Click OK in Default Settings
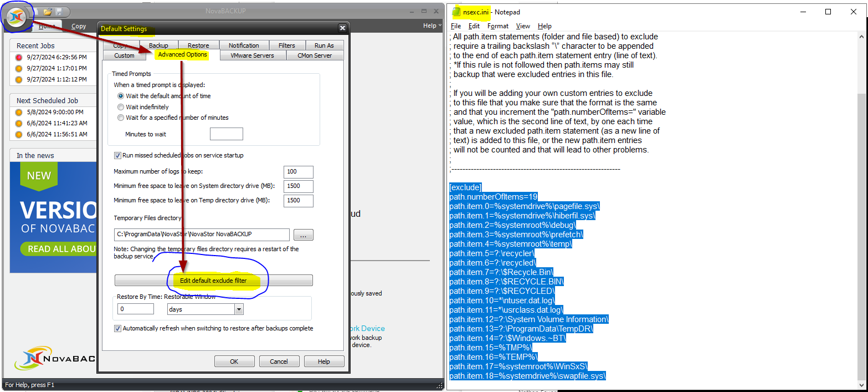The width and height of the screenshot is (868, 392). (x=234, y=362)
